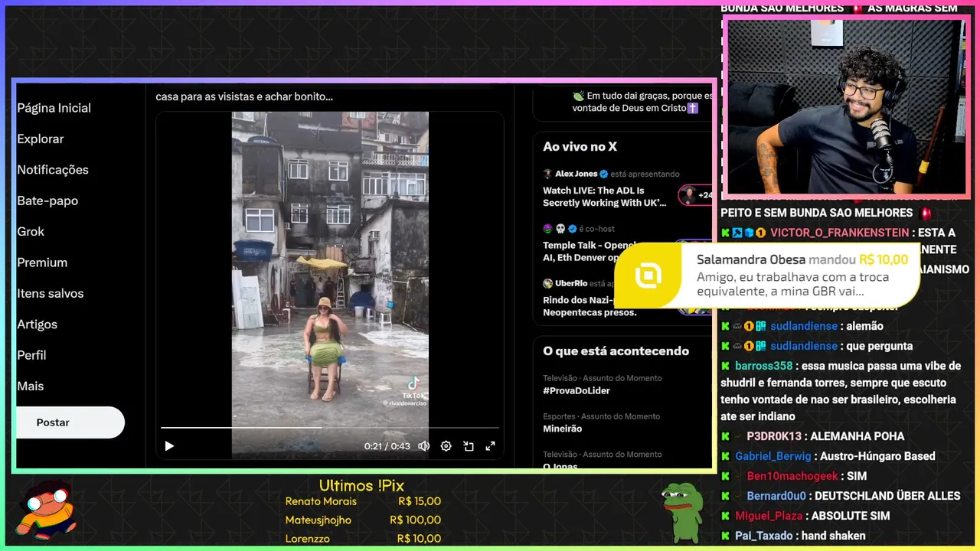Click the 'Ao vivo no X' heading

pyautogui.click(x=580, y=146)
